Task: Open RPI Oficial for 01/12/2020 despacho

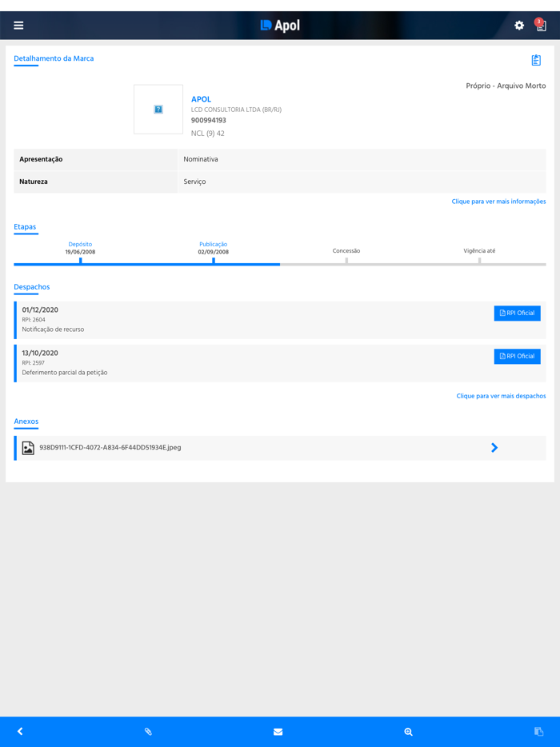Action: click(517, 313)
